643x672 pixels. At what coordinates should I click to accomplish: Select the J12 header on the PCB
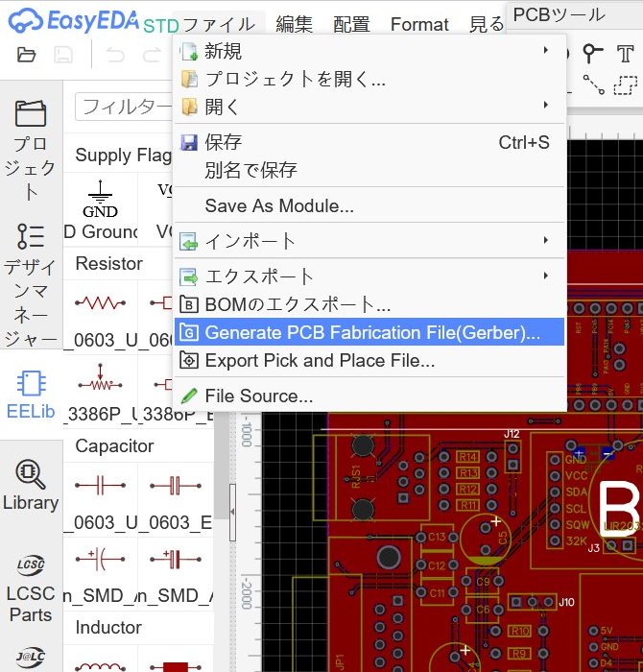(x=512, y=457)
